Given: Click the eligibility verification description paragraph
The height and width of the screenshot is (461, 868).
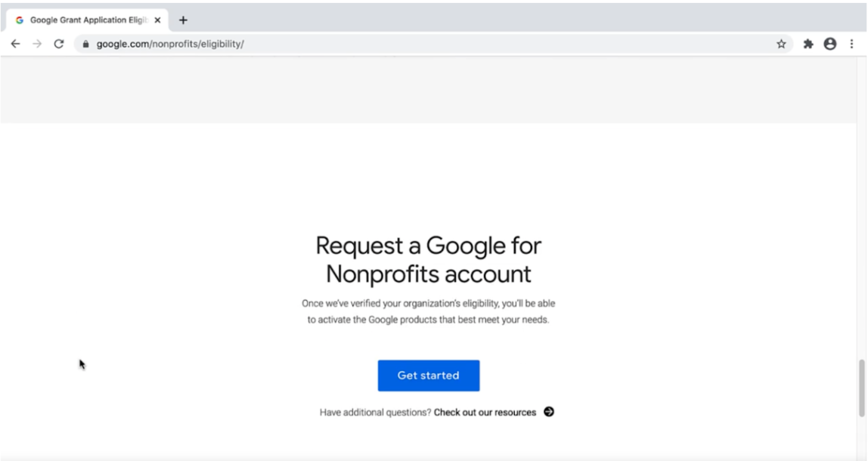Looking at the screenshot, I should tap(428, 311).
